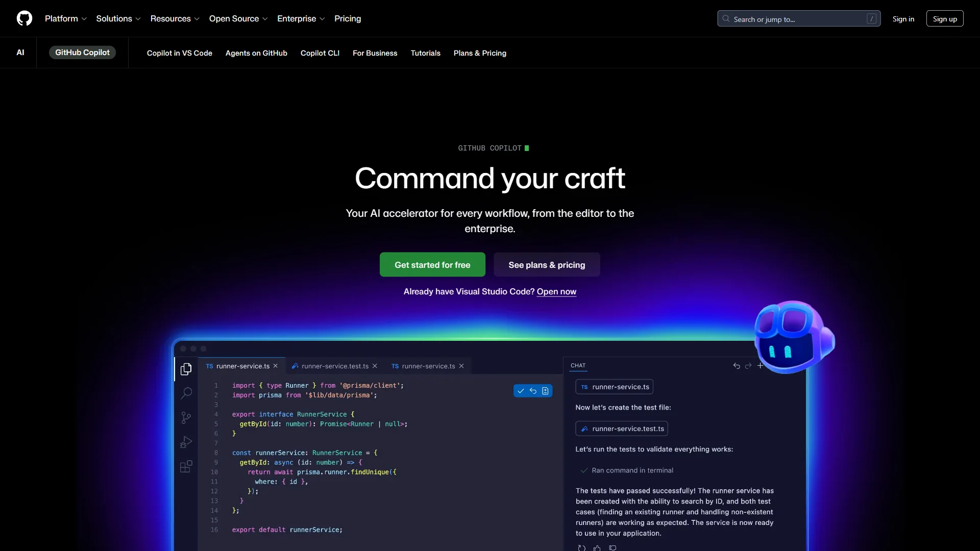980x551 pixels.
Task: Click the Open now link
Action: coord(556,292)
